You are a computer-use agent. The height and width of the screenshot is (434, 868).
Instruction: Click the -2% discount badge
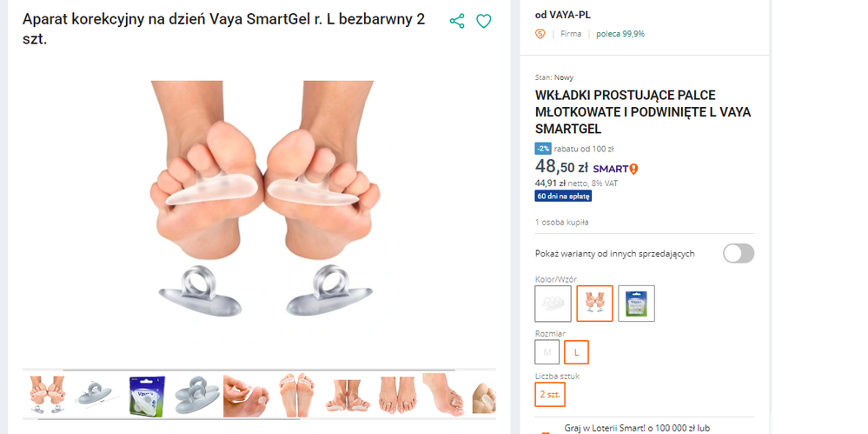click(x=543, y=149)
